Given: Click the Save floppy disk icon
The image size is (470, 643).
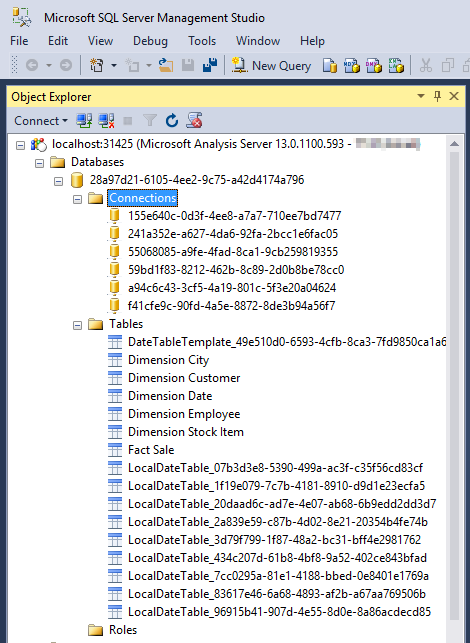Looking at the screenshot, I should (188, 65).
